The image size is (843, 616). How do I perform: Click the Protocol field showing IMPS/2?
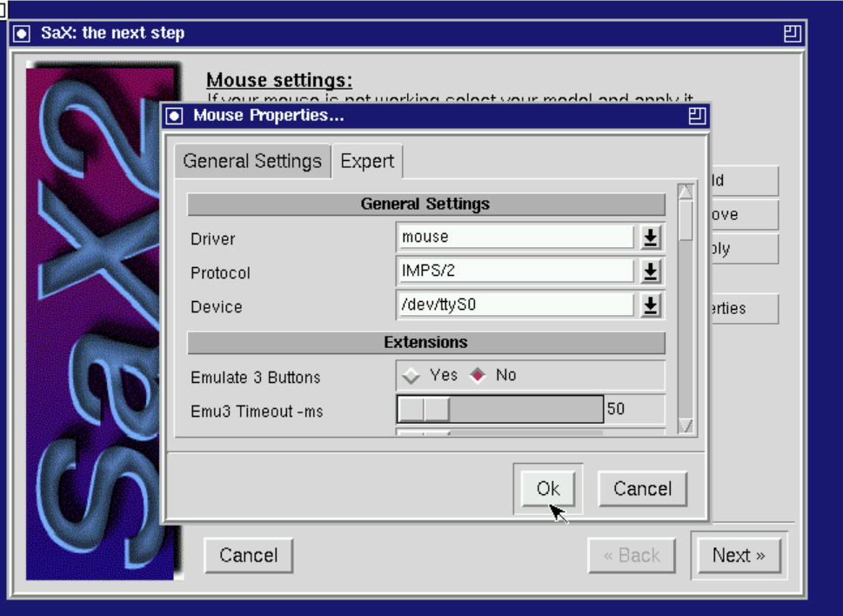[x=516, y=271]
